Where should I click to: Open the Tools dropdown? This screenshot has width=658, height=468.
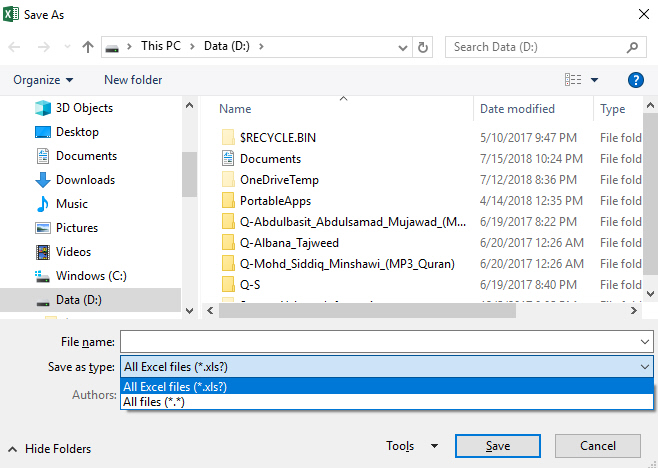click(412, 446)
